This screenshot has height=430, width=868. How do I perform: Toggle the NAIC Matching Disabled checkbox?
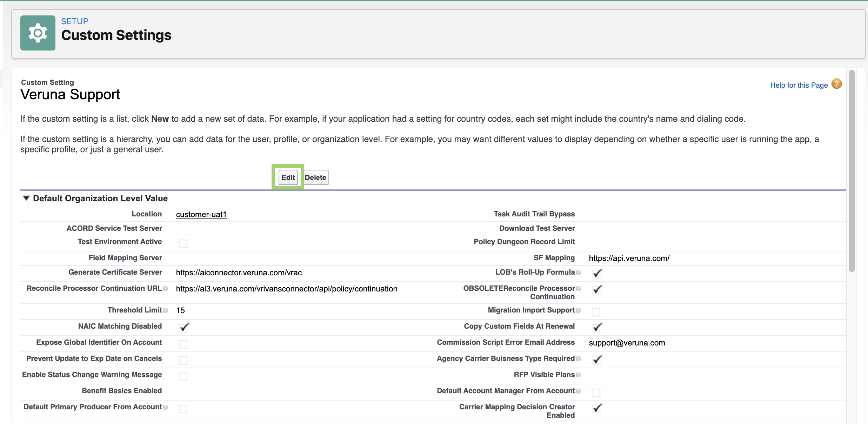[x=184, y=327]
